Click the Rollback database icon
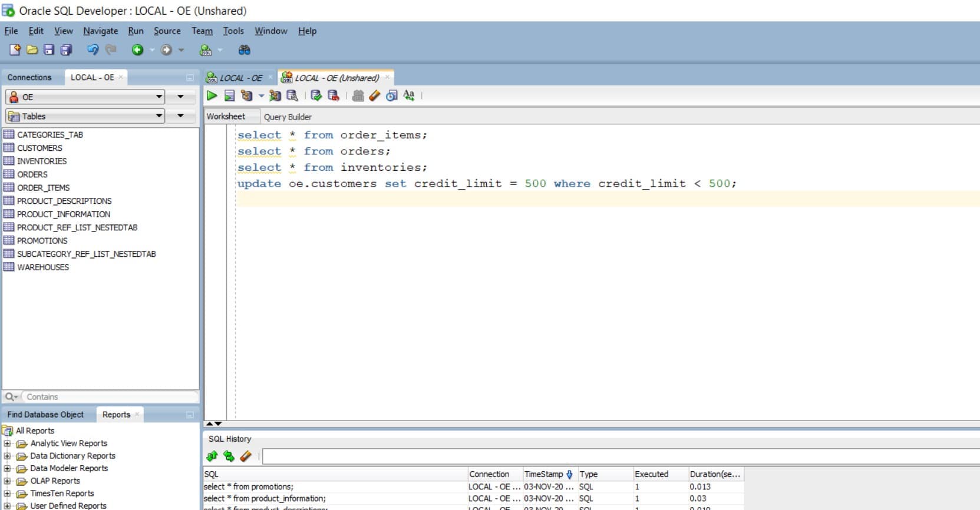Viewport: 980px width, 510px height. [x=334, y=95]
